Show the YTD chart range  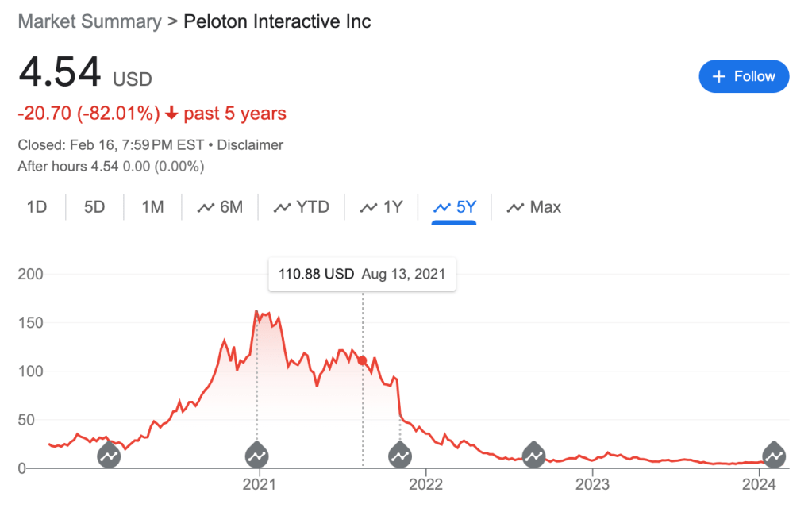[302, 207]
